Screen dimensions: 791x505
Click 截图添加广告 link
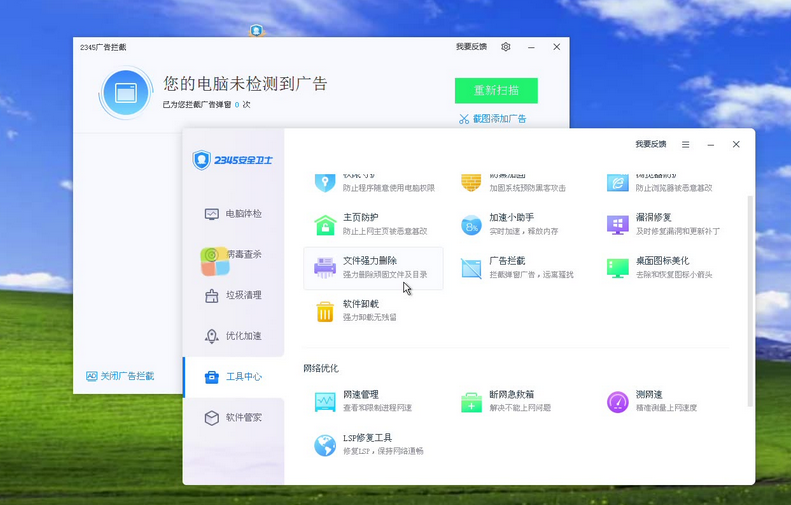pos(492,119)
